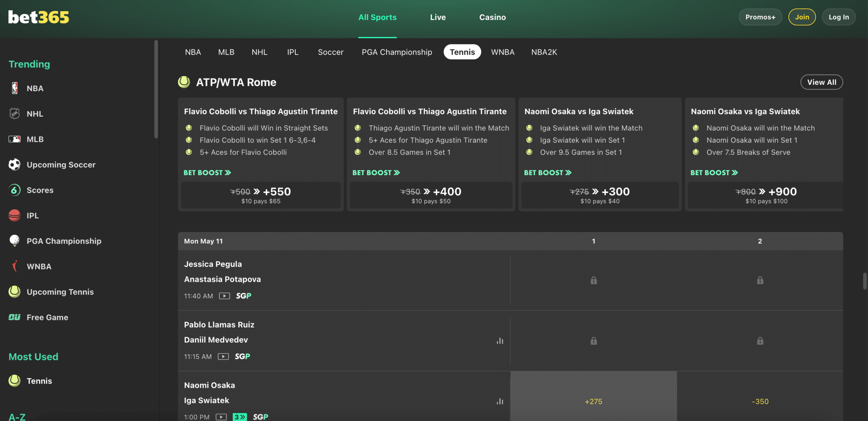Open stats icon for Osaka vs Swiatek
The height and width of the screenshot is (421, 868).
click(x=500, y=401)
